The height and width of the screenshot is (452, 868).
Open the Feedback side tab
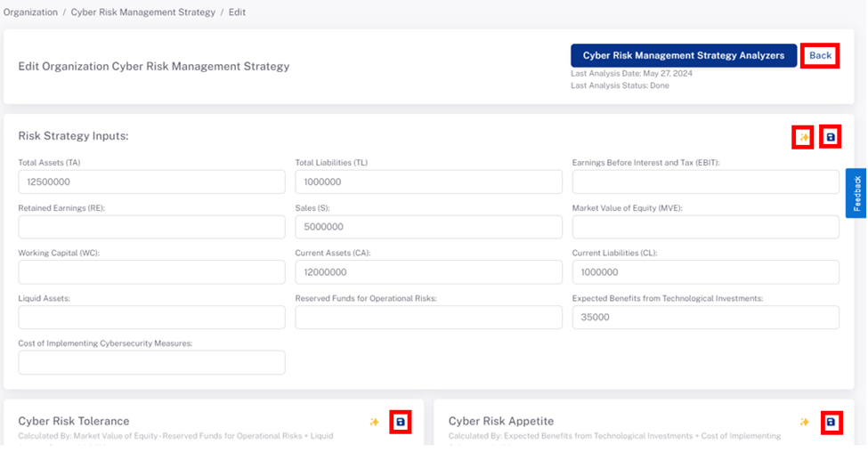point(856,193)
